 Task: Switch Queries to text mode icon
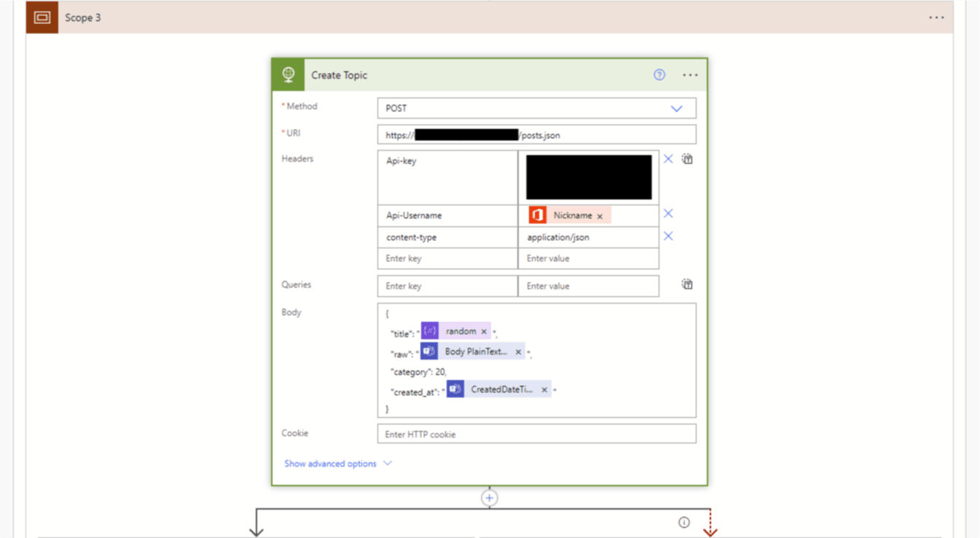coord(687,285)
